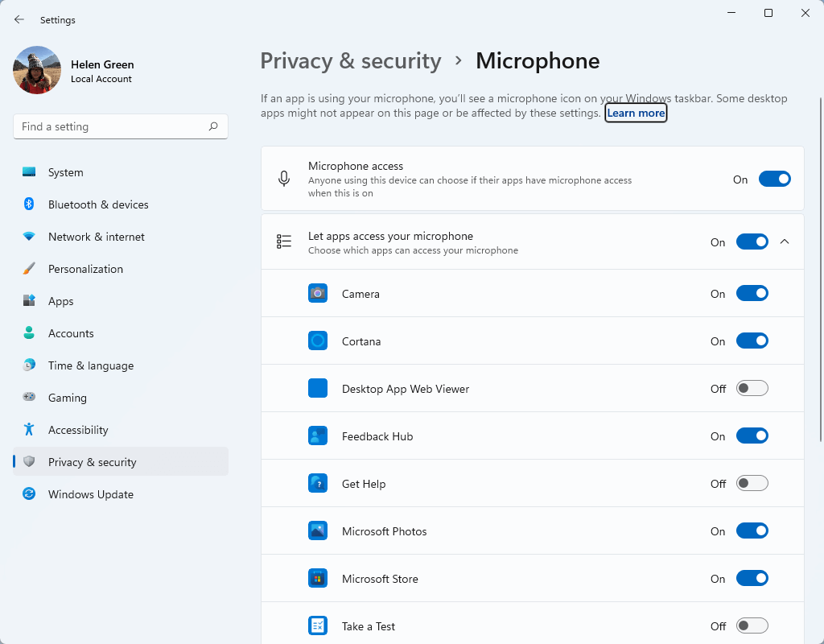This screenshot has width=824, height=644.
Task: Click the list icon beside Let apps access
Action: point(284,242)
